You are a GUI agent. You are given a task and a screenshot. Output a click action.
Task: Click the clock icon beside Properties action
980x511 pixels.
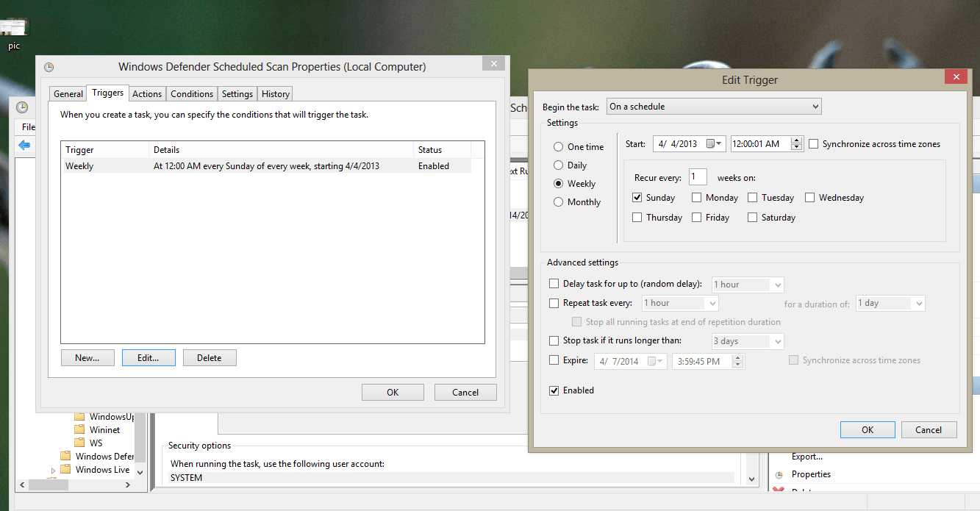[779, 475]
